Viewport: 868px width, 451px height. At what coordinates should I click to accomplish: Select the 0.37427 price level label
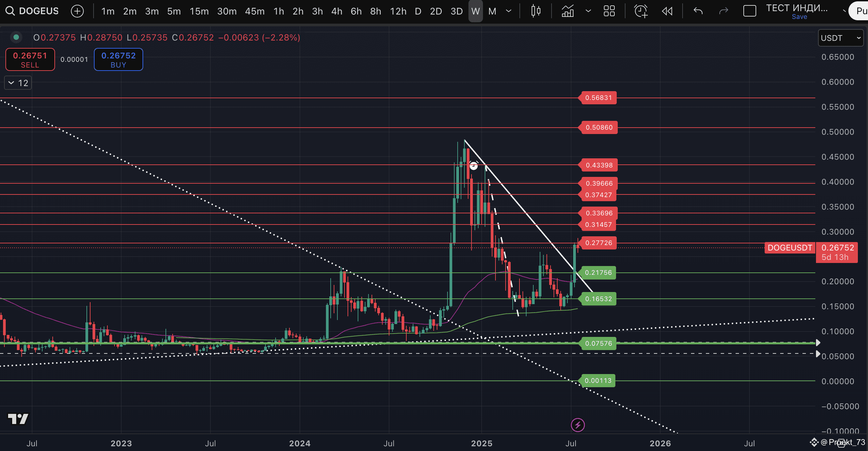598,195
